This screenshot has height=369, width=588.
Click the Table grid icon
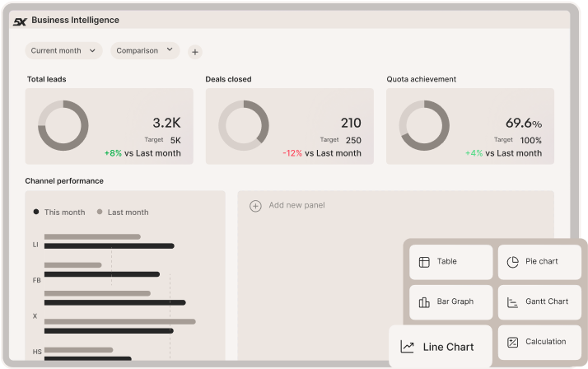424,262
